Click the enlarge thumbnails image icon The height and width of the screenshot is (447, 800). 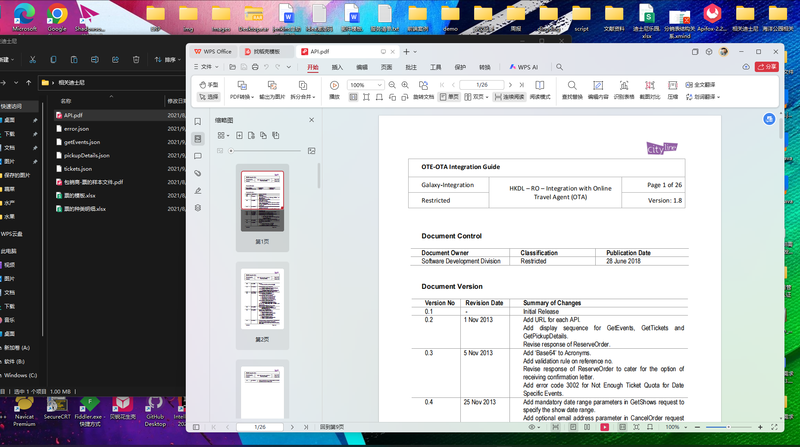coord(312,151)
